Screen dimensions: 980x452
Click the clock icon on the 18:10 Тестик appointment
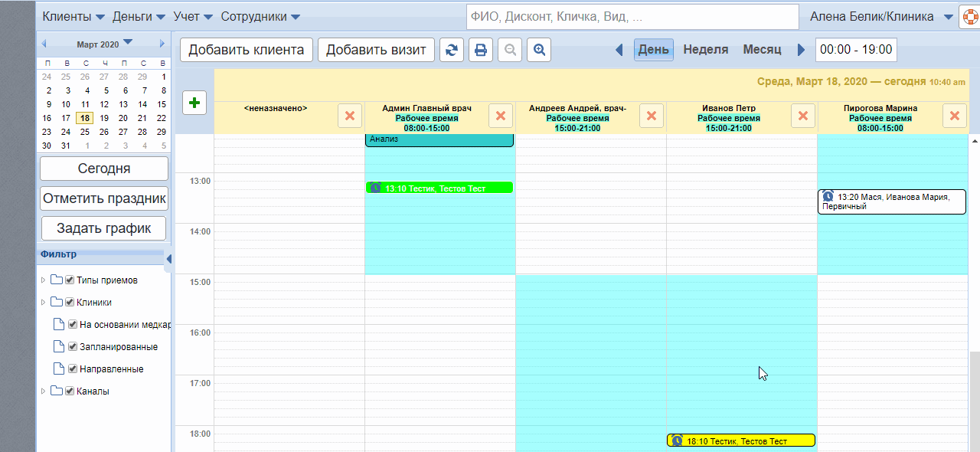pyautogui.click(x=677, y=441)
